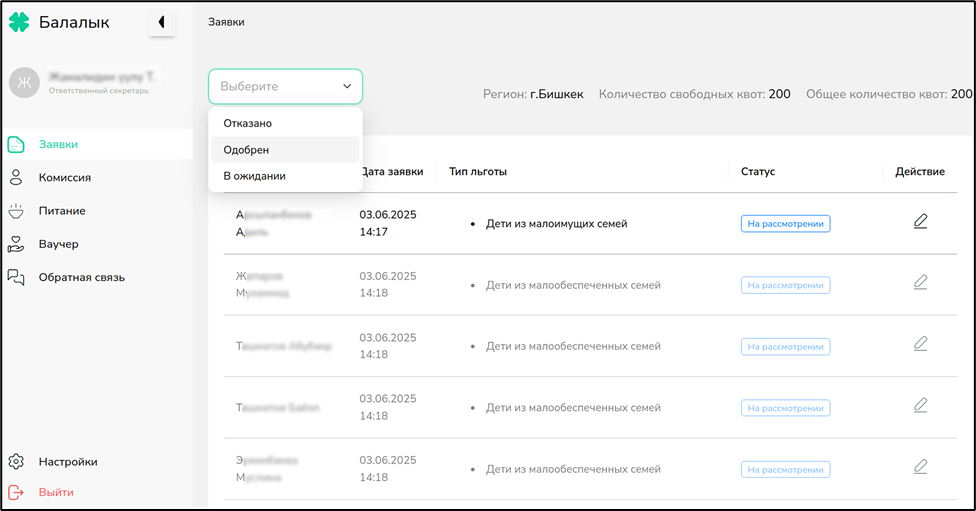Screen dimensions: 976x511
Task: Open the Заявки section in sidebar
Action: pyautogui.click(x=97, y=144)
